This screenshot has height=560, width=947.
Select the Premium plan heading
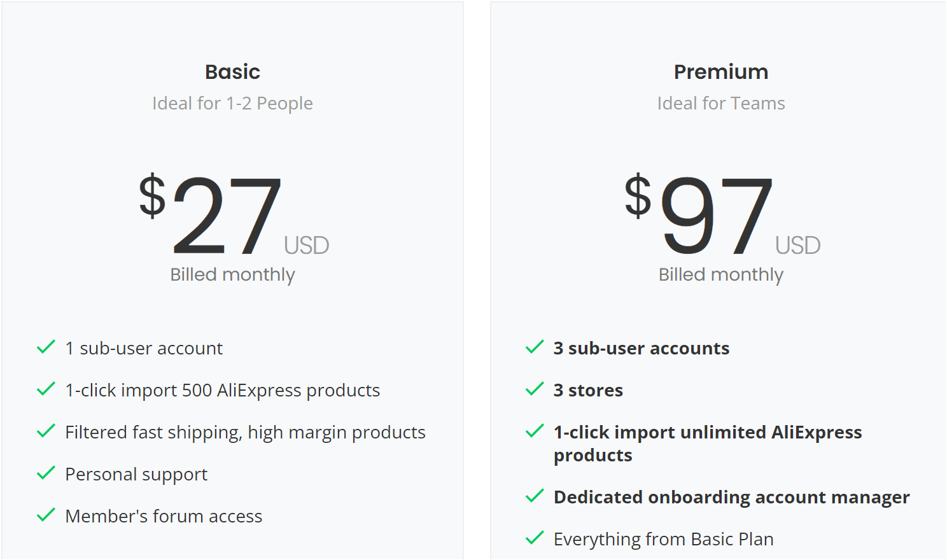click(x=720, y=72)
